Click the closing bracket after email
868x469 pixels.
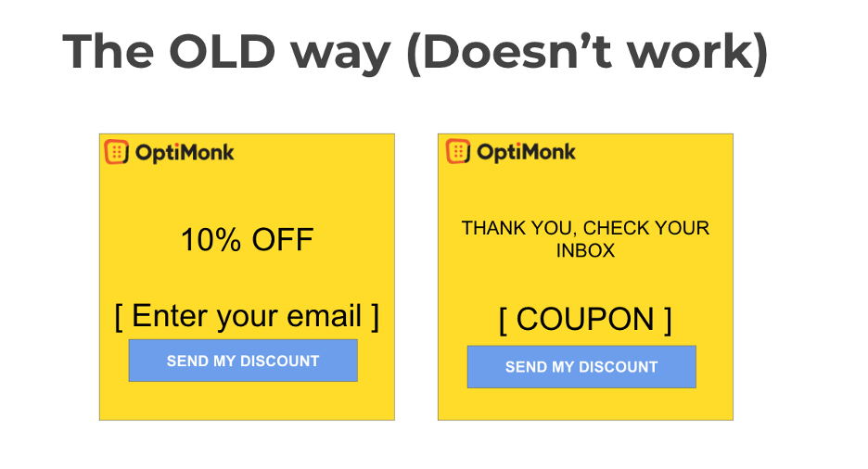(x=375, y=317)
